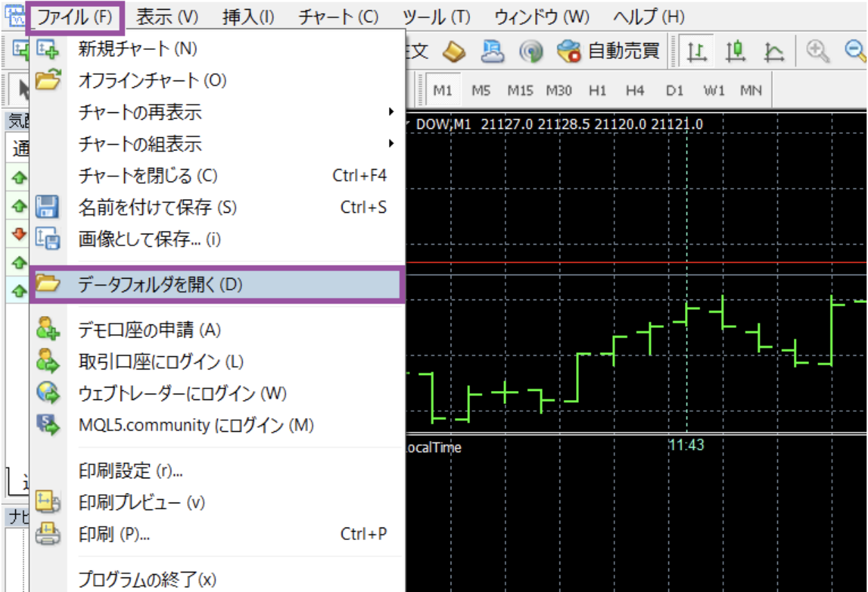Click the ファイル (F) menu
Screen dimensions: 868x592
point(75,17)
